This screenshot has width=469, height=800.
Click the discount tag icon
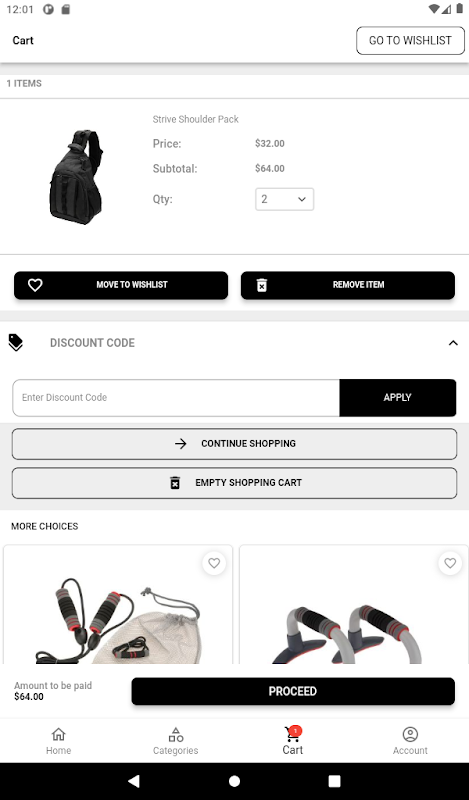click(x=16, y=343)
